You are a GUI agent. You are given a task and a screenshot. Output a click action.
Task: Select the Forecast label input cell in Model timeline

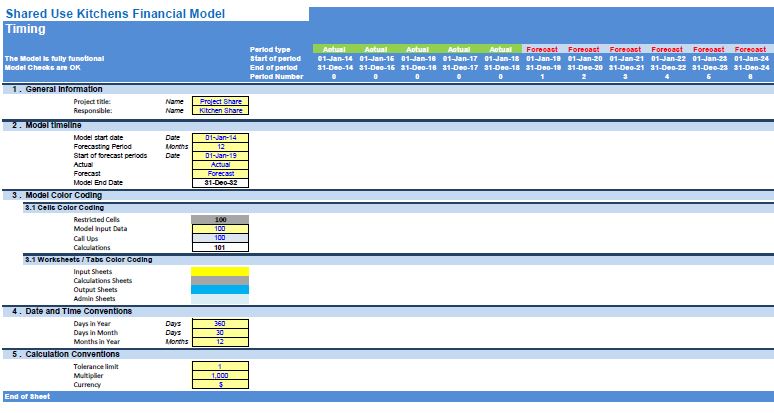coord(220,174)
